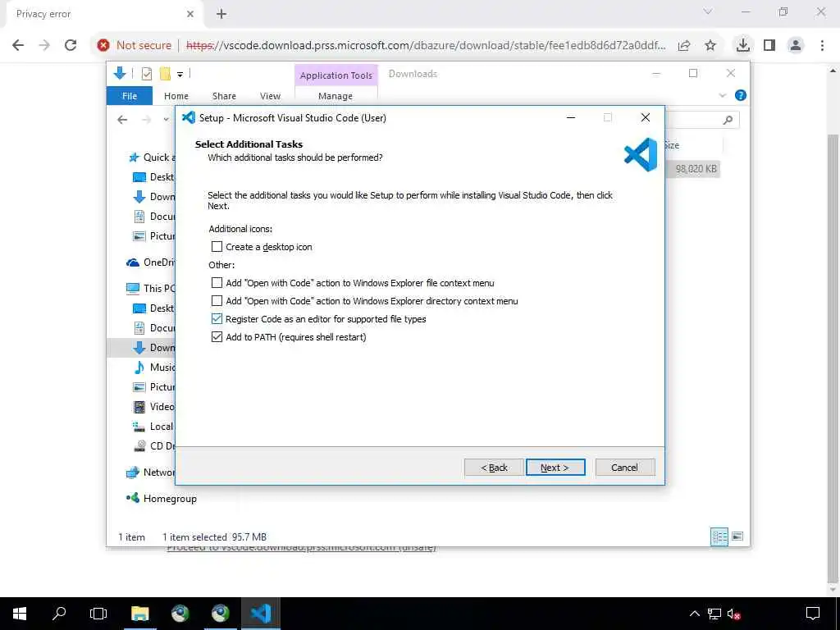Select Local Disk in navigation pane
The image size is (840, 630).
(153, 427)
